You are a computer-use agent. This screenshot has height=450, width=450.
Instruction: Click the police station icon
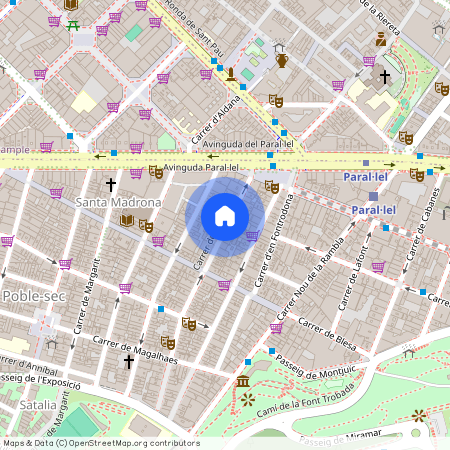pos(381,39)
